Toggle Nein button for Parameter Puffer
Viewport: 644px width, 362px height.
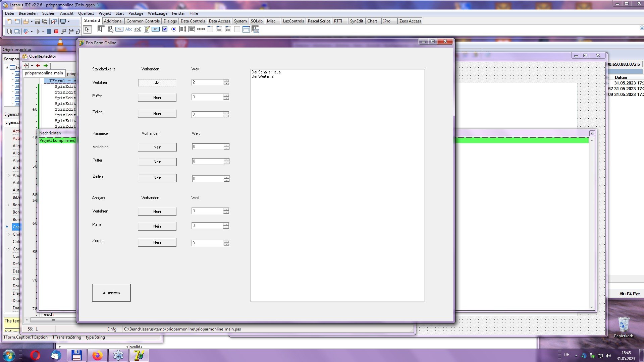tap(157, 162)
